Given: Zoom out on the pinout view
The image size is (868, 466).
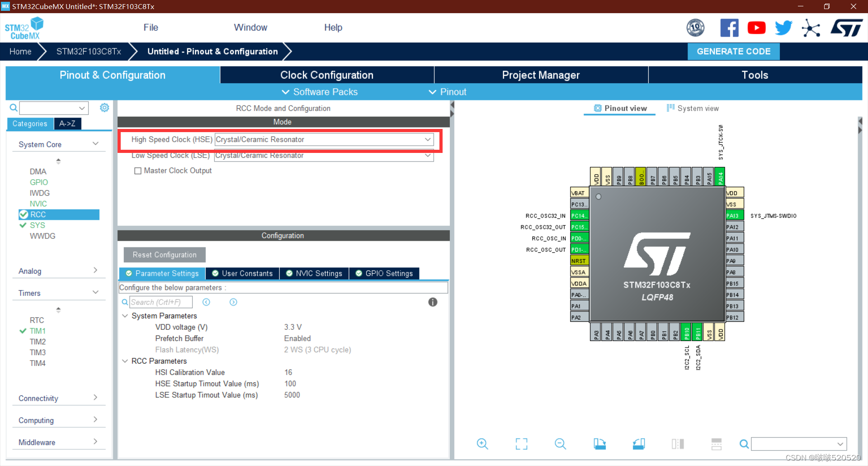Looking at the screenshot, I should 560,444.
